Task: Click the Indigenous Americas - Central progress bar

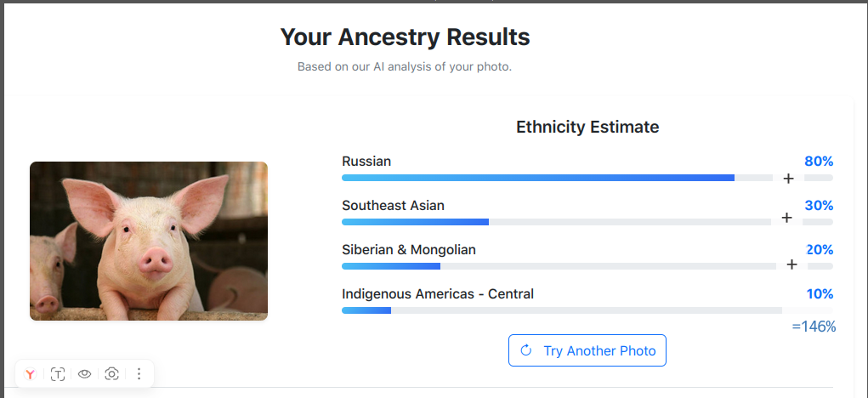Action: click(561, 310)
